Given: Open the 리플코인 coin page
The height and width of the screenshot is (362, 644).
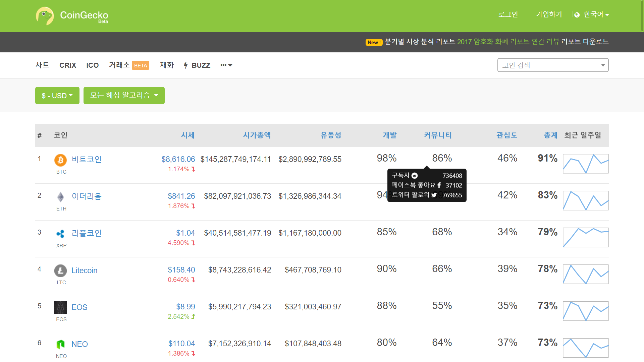Looking at the screenshot, I should click(87, 233).
